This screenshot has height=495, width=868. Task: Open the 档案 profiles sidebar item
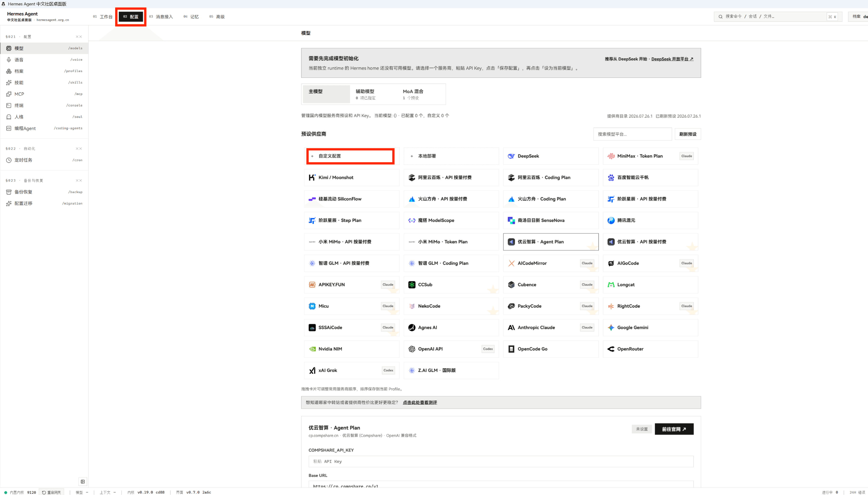point(44,71)
